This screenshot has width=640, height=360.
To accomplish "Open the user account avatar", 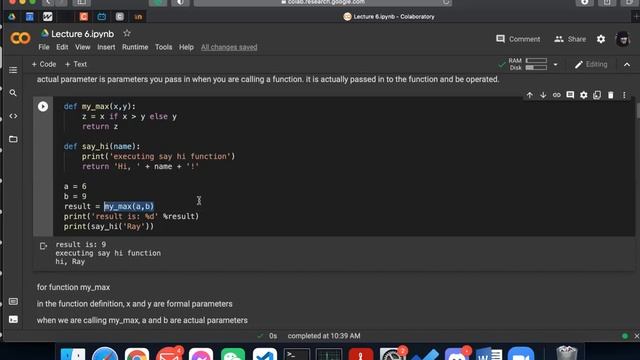I will (622, 39).
